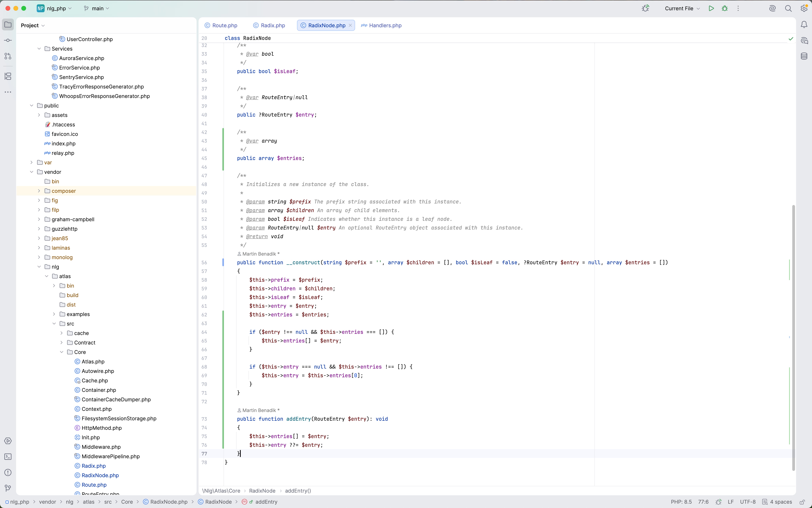Collapse the Services folder
812x508 pixels.
39,49
